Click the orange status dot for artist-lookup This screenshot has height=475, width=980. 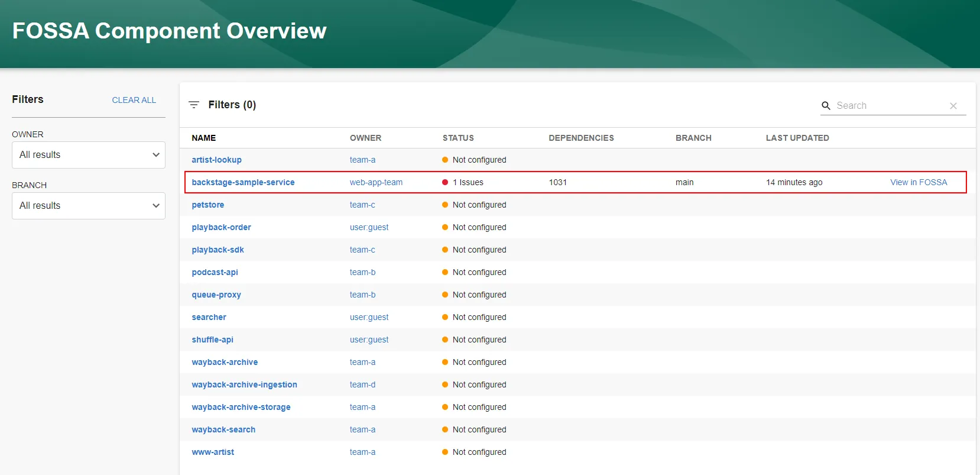pyautogui.click(x=445, y=160)
